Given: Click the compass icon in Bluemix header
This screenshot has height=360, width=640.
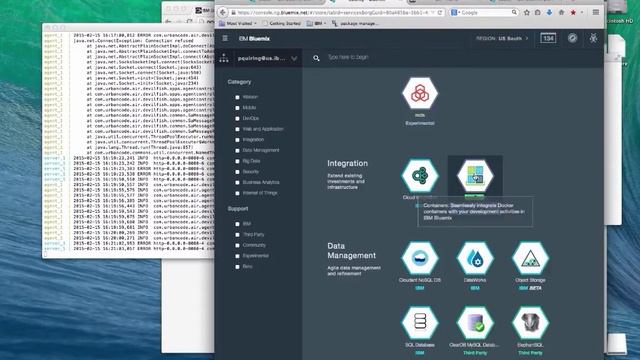Looking at the screenshot, I should 572,38.
